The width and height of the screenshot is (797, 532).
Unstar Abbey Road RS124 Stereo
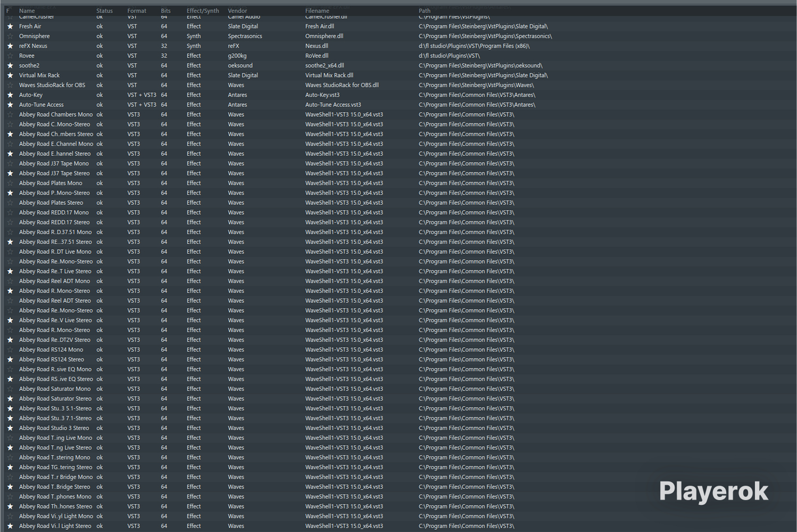click(x=10, y=360)
